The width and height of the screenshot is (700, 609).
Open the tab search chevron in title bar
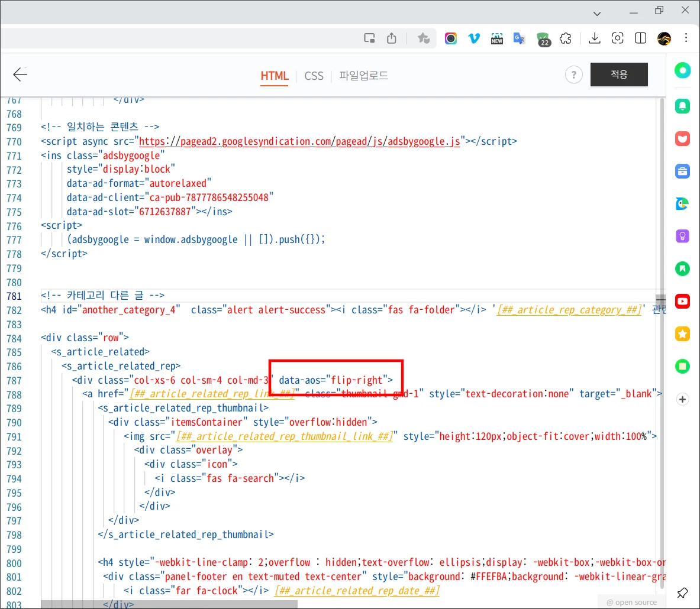597,14
